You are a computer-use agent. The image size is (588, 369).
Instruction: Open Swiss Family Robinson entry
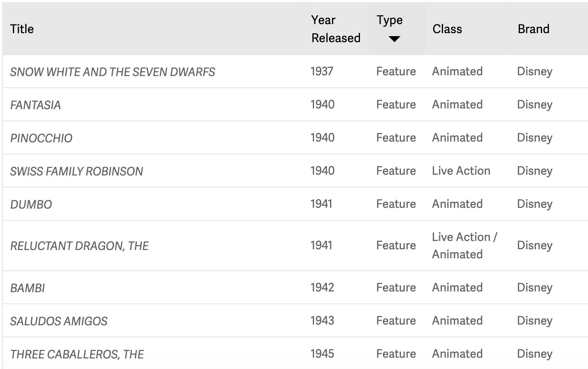(x=76, y=171)
